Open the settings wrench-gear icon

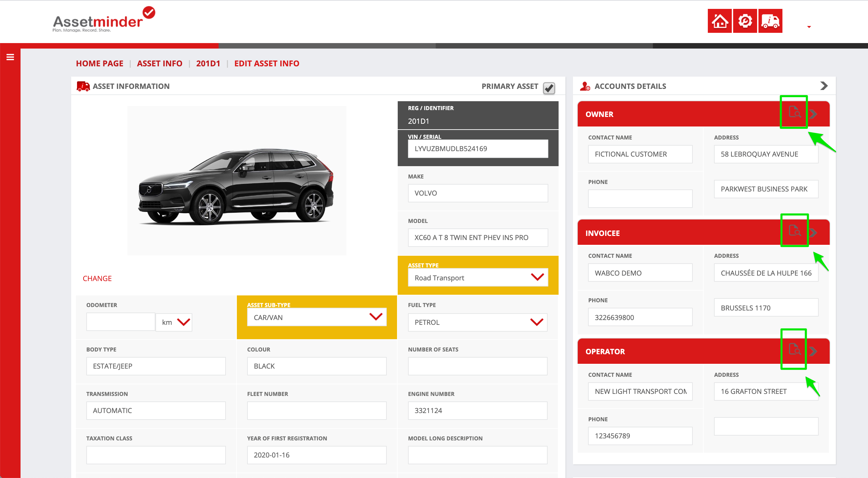[745, 21]
